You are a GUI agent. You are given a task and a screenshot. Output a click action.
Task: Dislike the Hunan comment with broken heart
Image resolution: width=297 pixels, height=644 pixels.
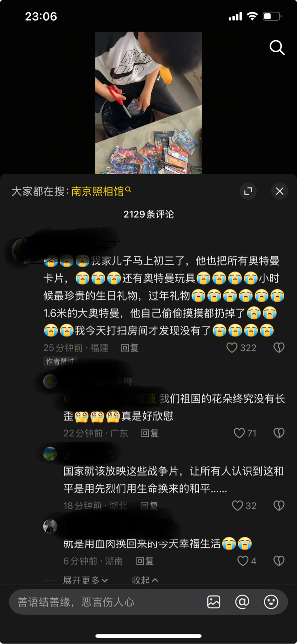coord(279,561)
